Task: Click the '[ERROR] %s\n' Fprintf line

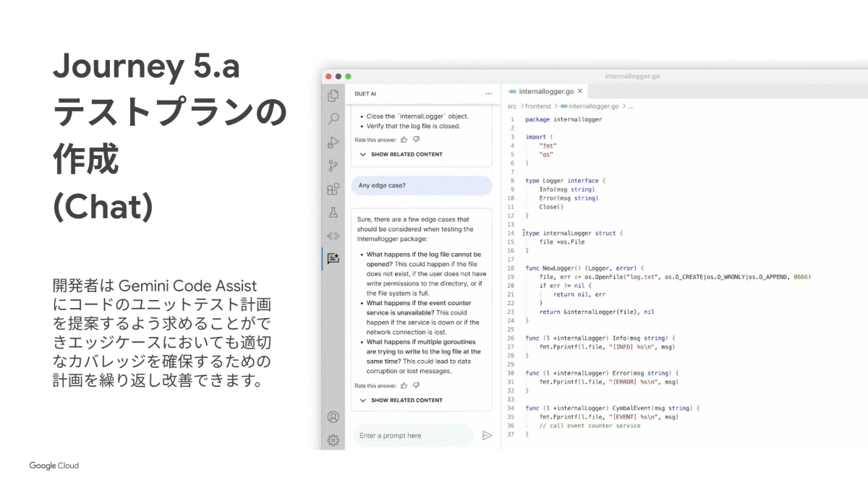Action: [x=609, y=382]
